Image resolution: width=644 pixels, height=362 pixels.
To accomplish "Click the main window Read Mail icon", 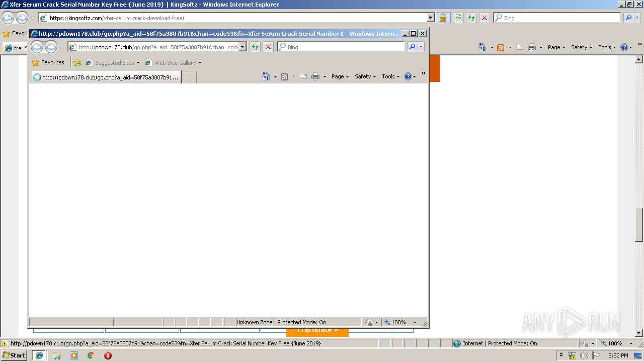I will (x=520, y=47).
